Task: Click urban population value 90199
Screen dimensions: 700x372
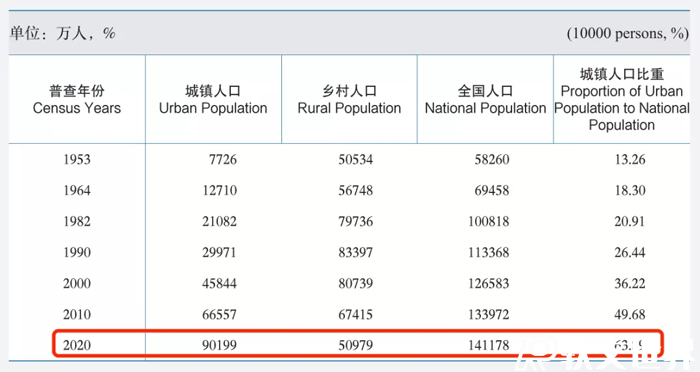Action: tap(219, 345)
